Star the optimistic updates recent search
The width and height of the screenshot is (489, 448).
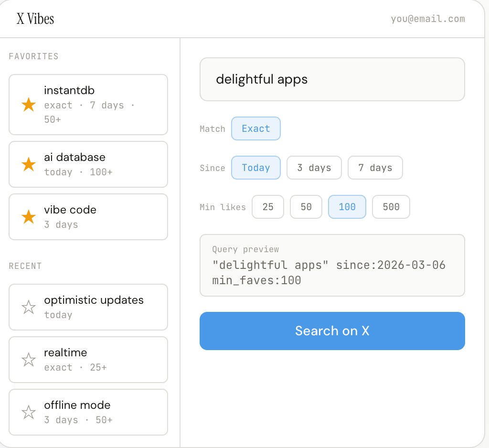click(x=28, y=307)
